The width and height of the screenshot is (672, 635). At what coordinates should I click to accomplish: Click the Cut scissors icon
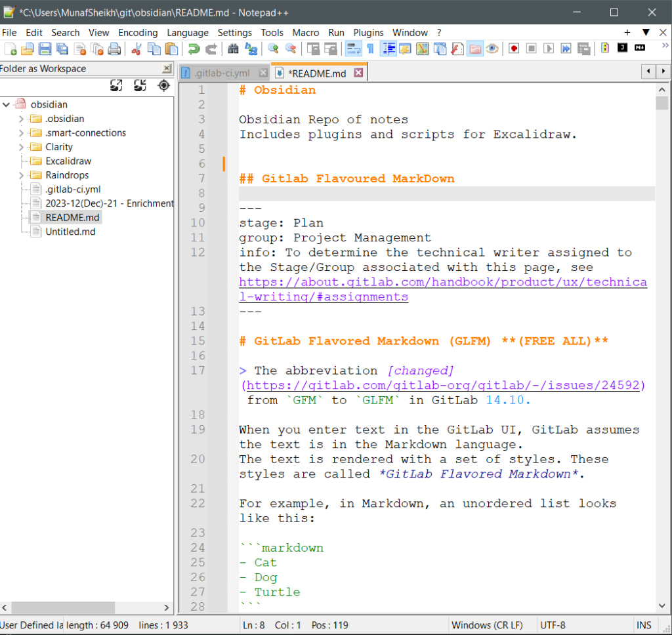click(136, 49)
